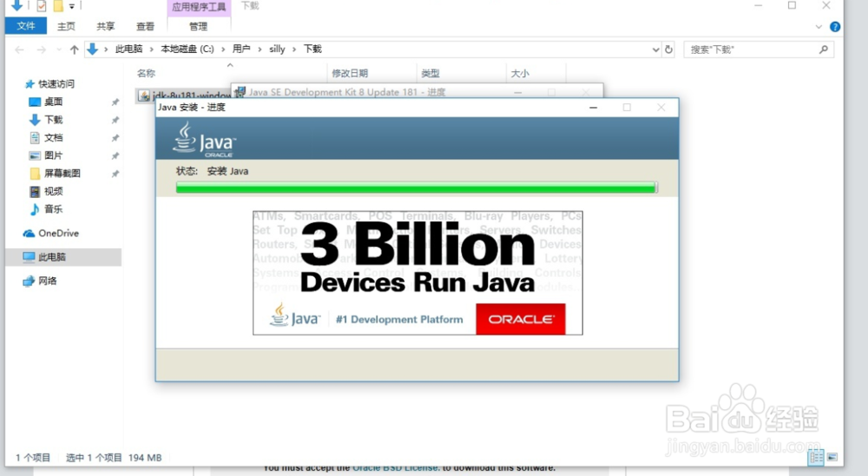Click quick access toolbar properties checkmark icon
Viewport: 868px width, 476px height.
click(x=42, y=6)
